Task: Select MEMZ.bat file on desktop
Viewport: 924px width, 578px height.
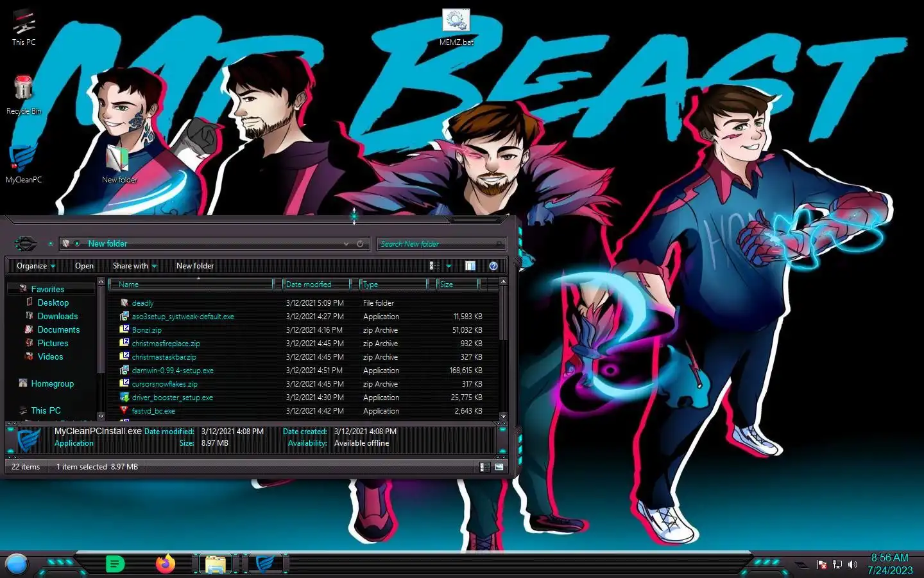Action: click(456, 27)
